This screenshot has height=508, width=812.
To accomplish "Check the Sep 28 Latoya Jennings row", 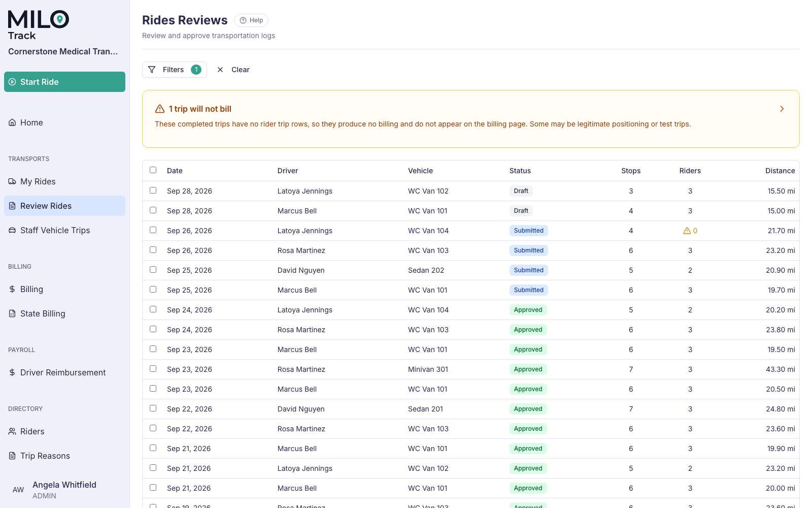I will point(153,190).
